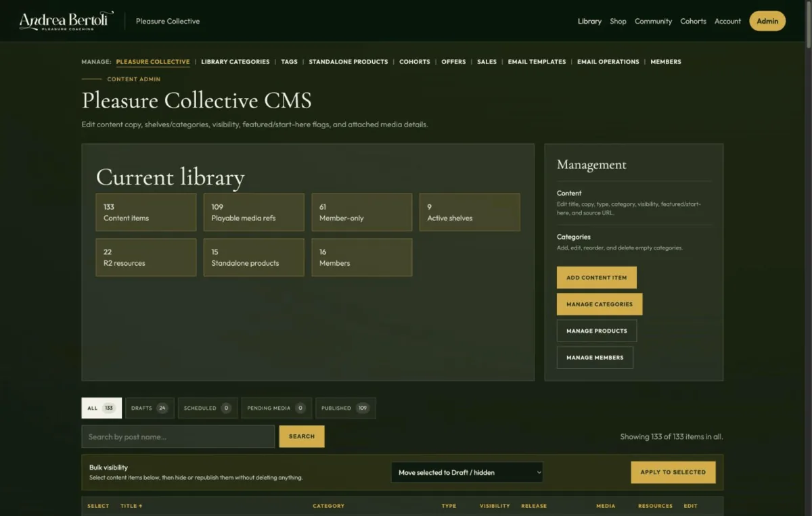Click the 133 Content items card

(145, 212)
